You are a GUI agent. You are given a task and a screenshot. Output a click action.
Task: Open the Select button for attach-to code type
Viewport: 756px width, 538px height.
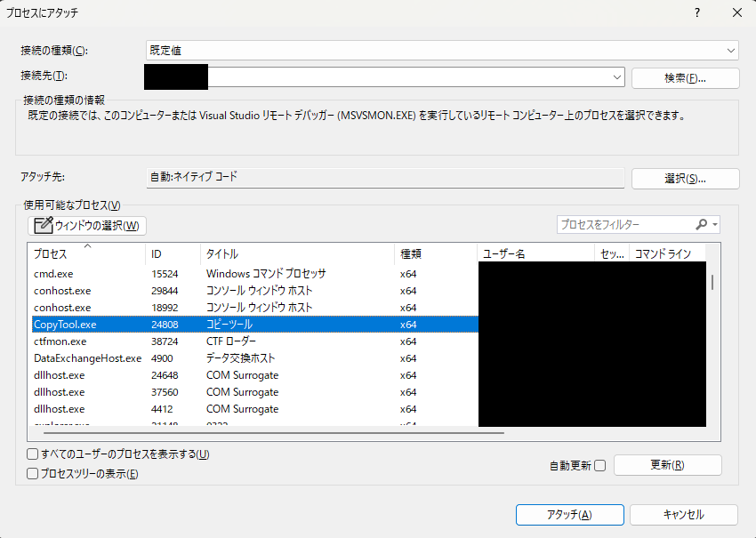point(685,179)
